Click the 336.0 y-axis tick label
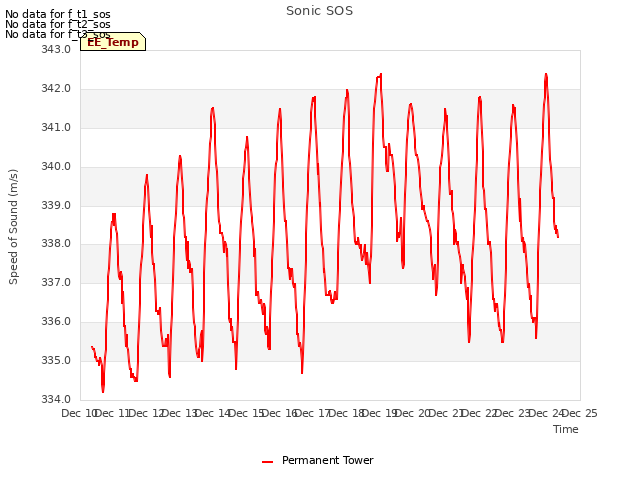640x480 pixels. pos(56,322)
